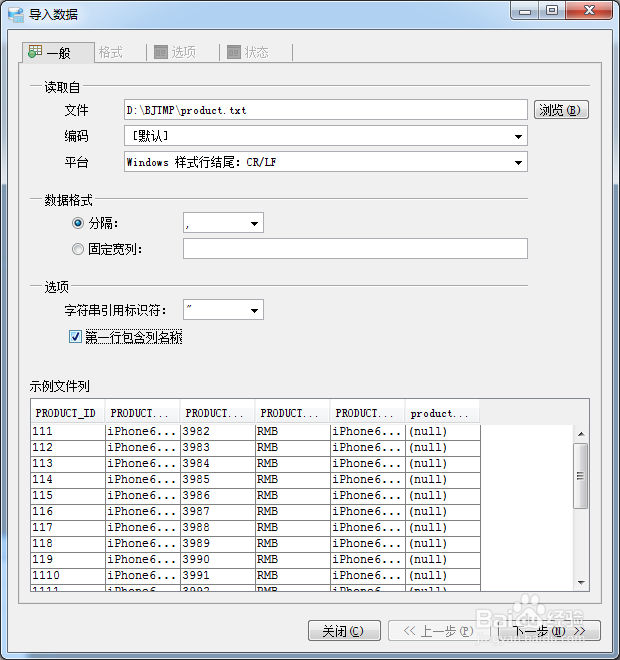The image size is (620, 660).
Task: Click the fixed-width column input field
Action: (355, 249)
